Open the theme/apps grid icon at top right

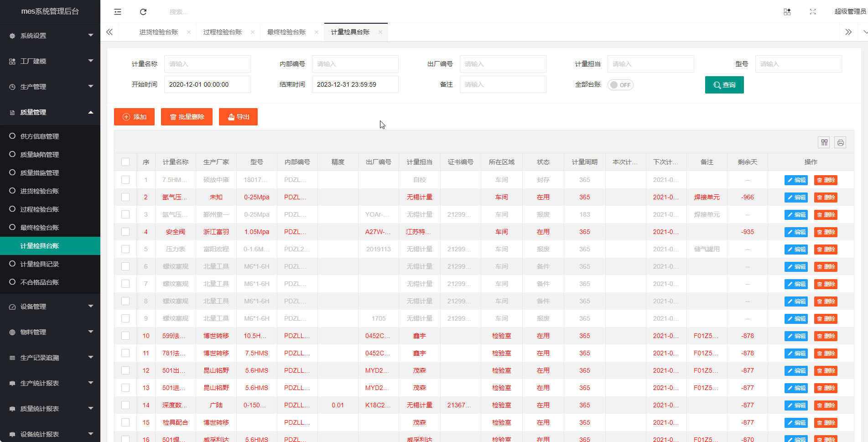click(x=787, y=12)
